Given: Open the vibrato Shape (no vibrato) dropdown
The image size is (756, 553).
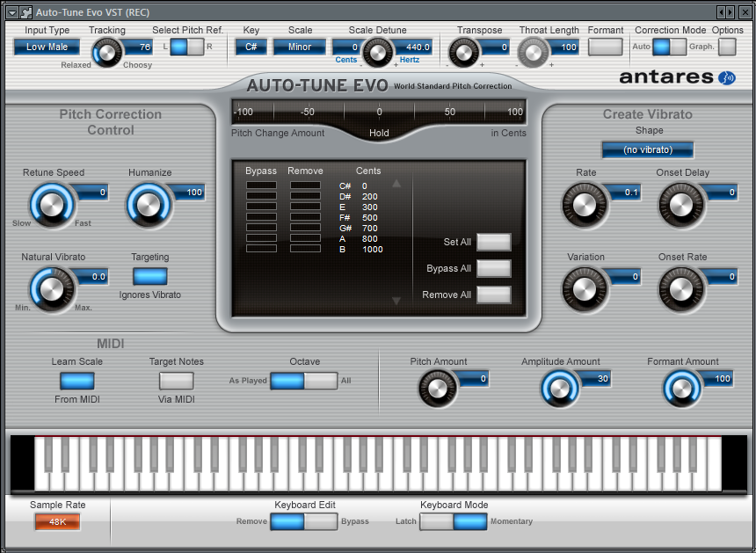Looking at the screenshot, I should click(648, 150).
